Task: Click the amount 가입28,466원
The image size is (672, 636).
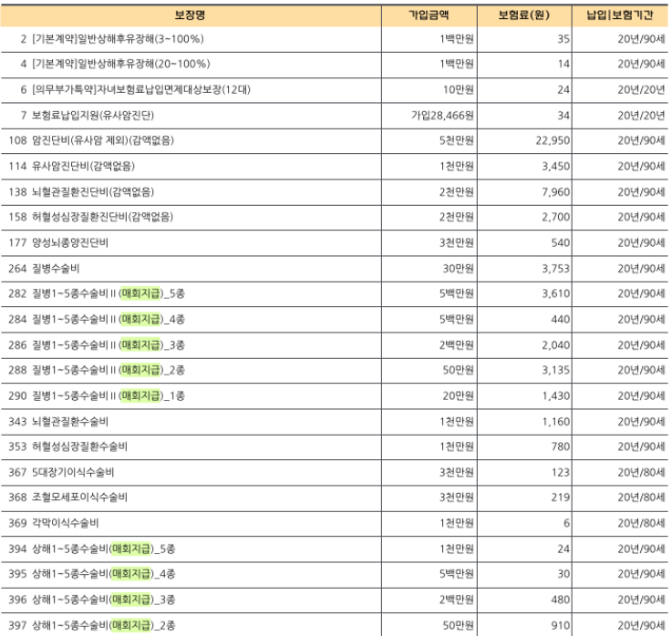Action: click(442, 116)
